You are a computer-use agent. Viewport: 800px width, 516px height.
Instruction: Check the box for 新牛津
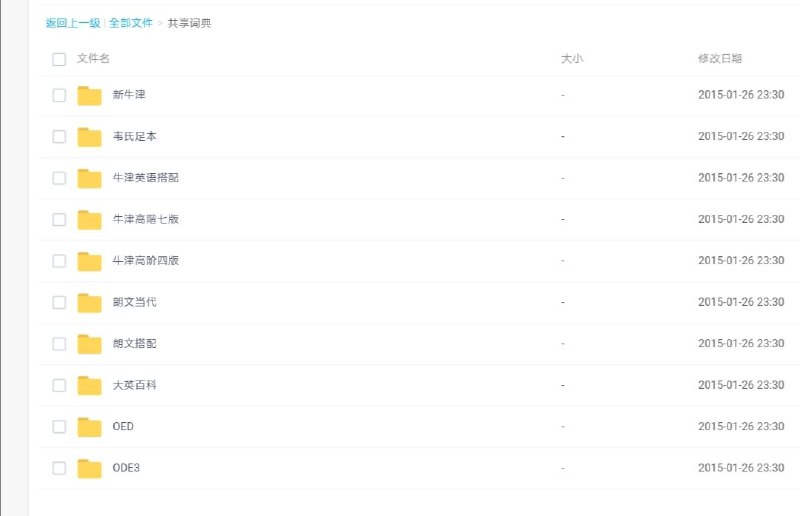[59, 95]
